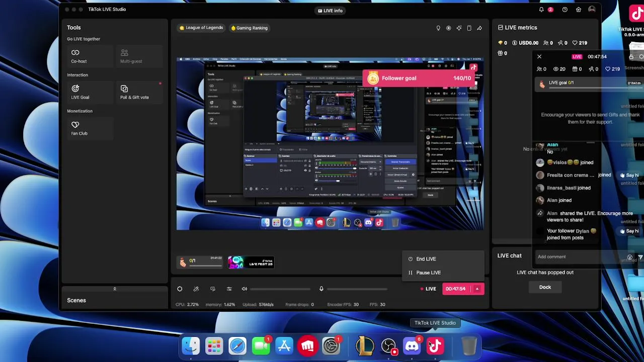The height and width of the screenshot is (362, 644).
Task: Open the Co-host tool
Action: coord(90,56)
